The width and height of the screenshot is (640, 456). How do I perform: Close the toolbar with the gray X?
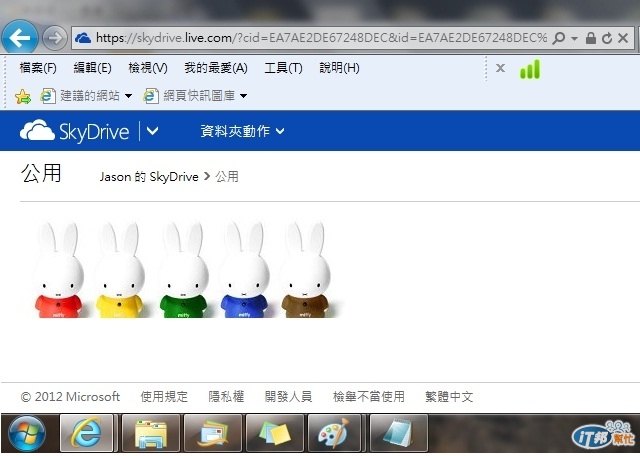[x=500, y=68]
